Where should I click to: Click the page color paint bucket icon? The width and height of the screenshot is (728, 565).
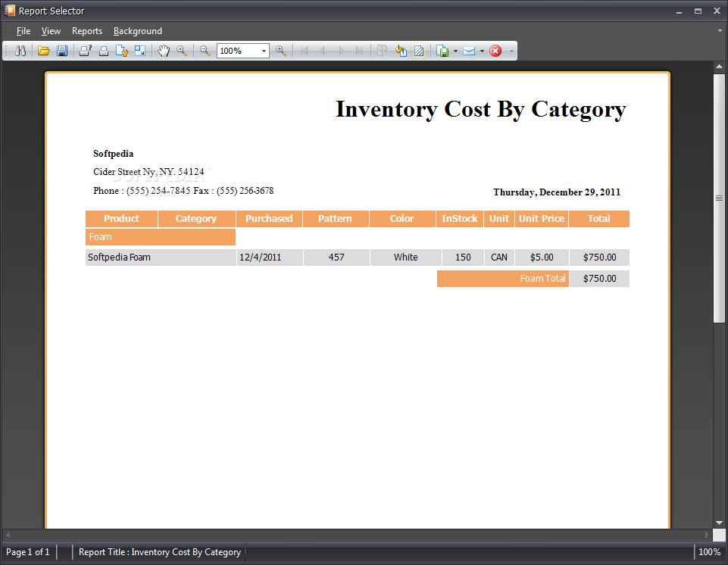[401, 51]
